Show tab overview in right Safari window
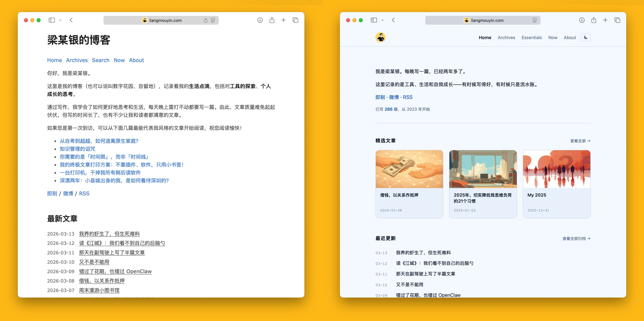 click(617, 20)
